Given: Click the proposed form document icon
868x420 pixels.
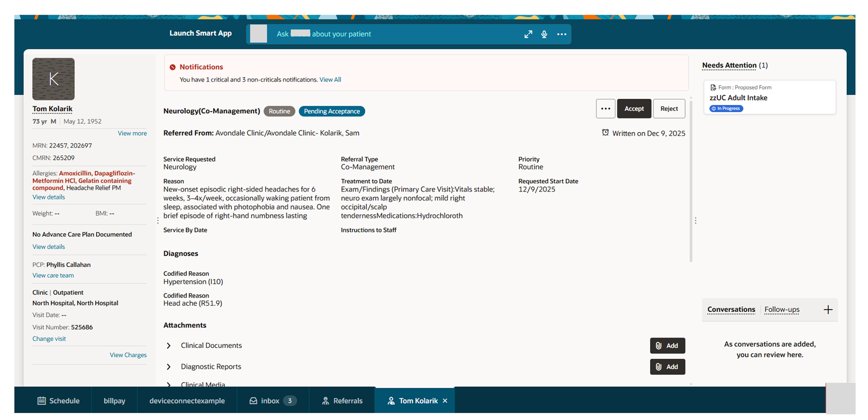Looking at the screenshot, I should (713, 88).
